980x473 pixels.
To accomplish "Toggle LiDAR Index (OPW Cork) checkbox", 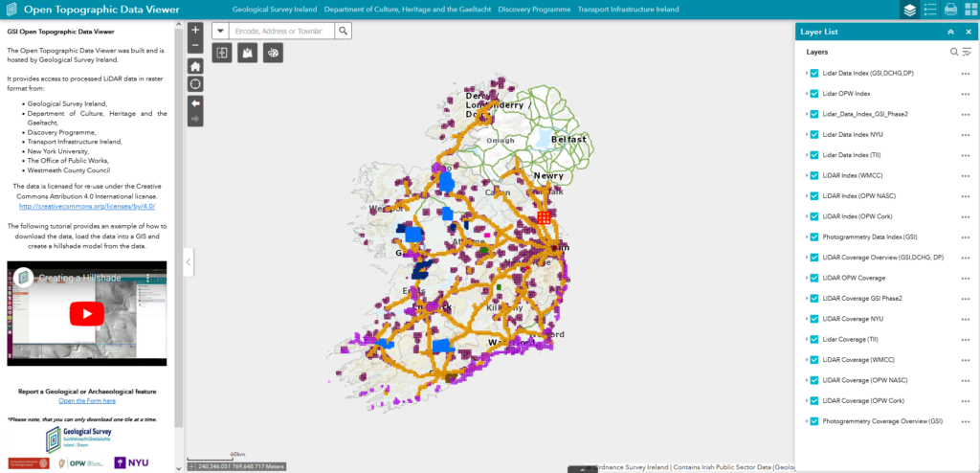I will [814, 216].
